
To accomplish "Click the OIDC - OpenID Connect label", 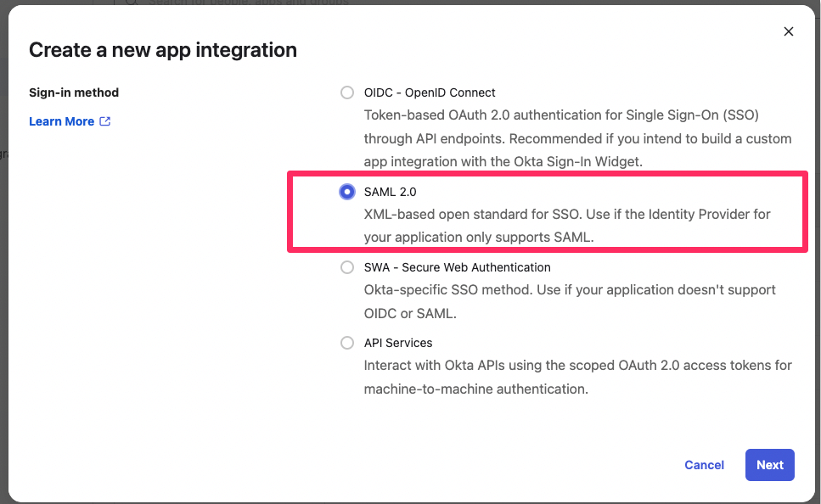I will coord(430,92).
